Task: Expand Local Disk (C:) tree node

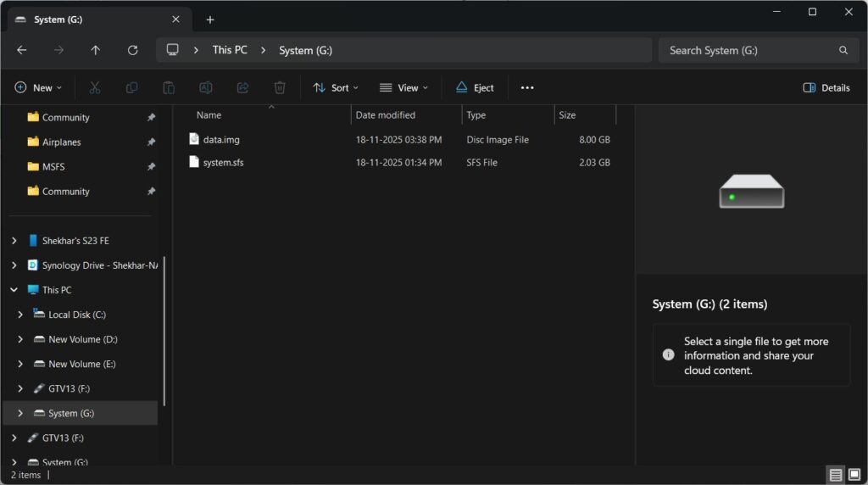Action: [x=20, y=315]
